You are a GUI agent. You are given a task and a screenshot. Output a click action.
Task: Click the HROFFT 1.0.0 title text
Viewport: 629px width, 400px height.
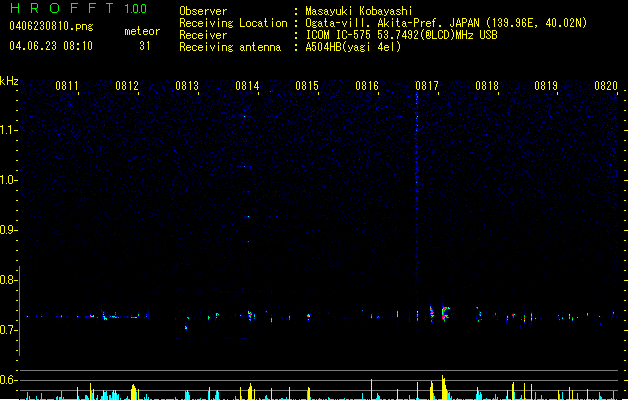point(79,8)
